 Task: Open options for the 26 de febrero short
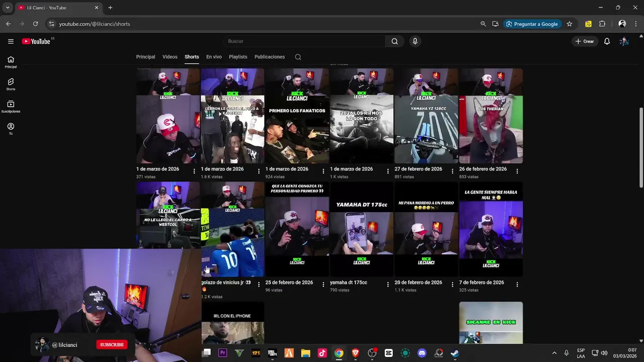pyautogui.click(x=517, y=171)
